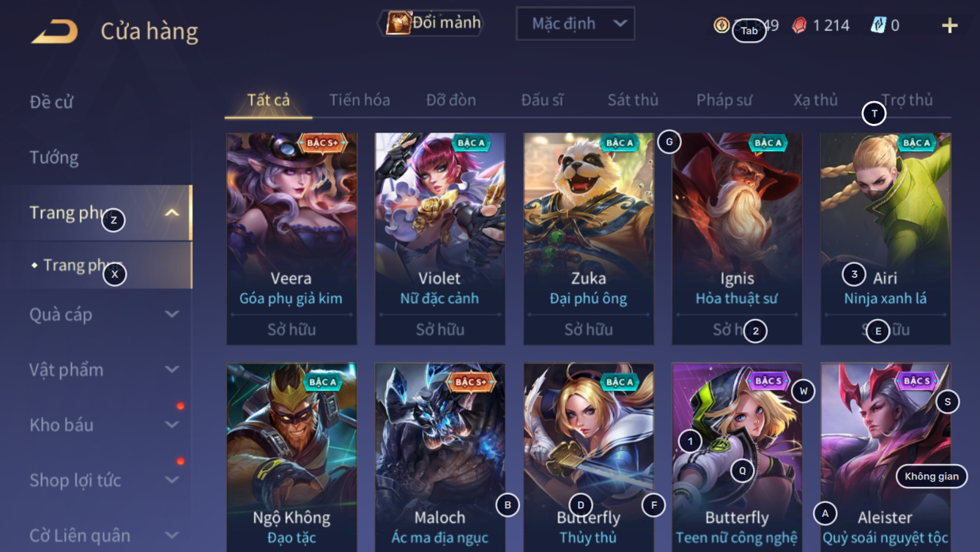Expand the Shop lợi tức section
This screenshot has height=552, width=980.
coord(171,480)
